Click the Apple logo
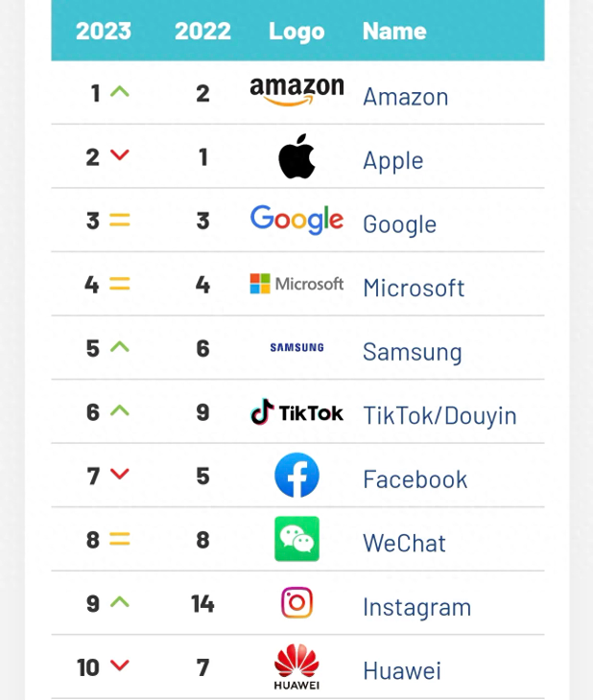Screen dimensions: 593x700 296,156
